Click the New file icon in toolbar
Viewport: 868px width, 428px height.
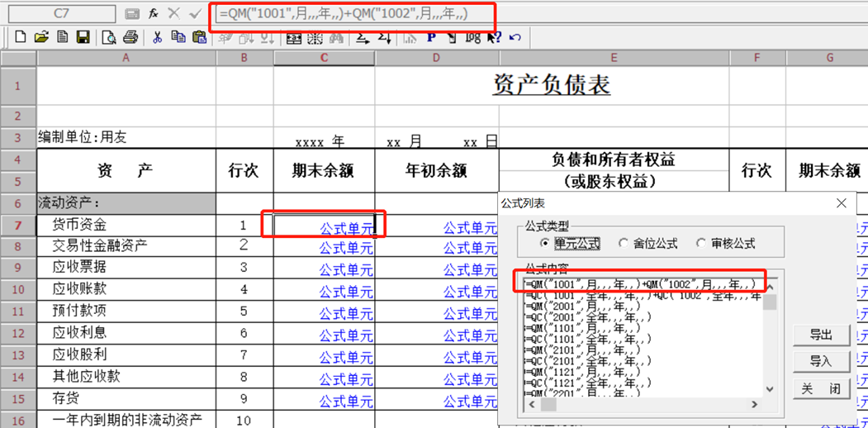[x=21, y=37]
